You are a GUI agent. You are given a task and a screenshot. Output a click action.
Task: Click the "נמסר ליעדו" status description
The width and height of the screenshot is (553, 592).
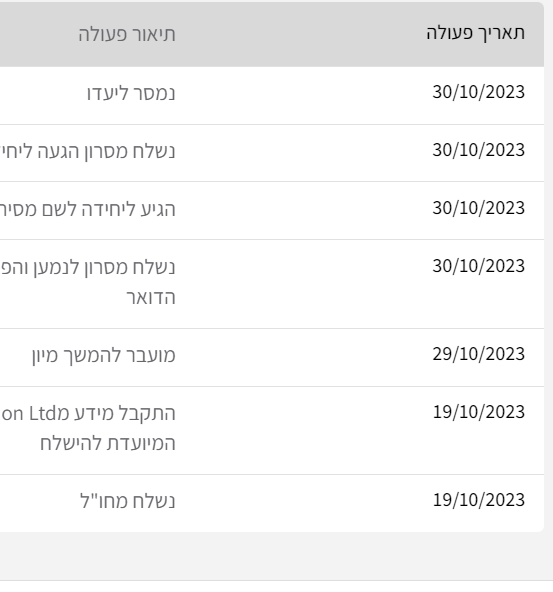point(131,93)
